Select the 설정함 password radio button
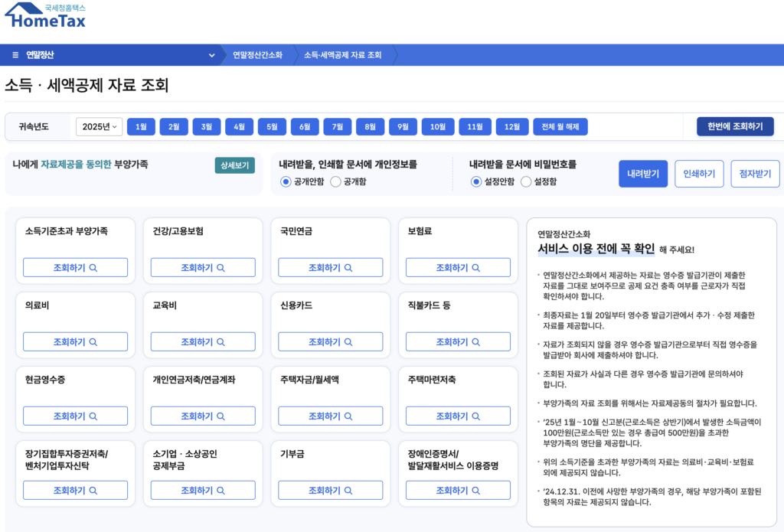Screen dimensions: 784x532 coord(526,181)
